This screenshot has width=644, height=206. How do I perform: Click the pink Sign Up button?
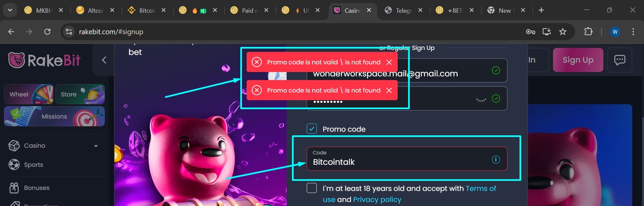(x=578, y=60)
